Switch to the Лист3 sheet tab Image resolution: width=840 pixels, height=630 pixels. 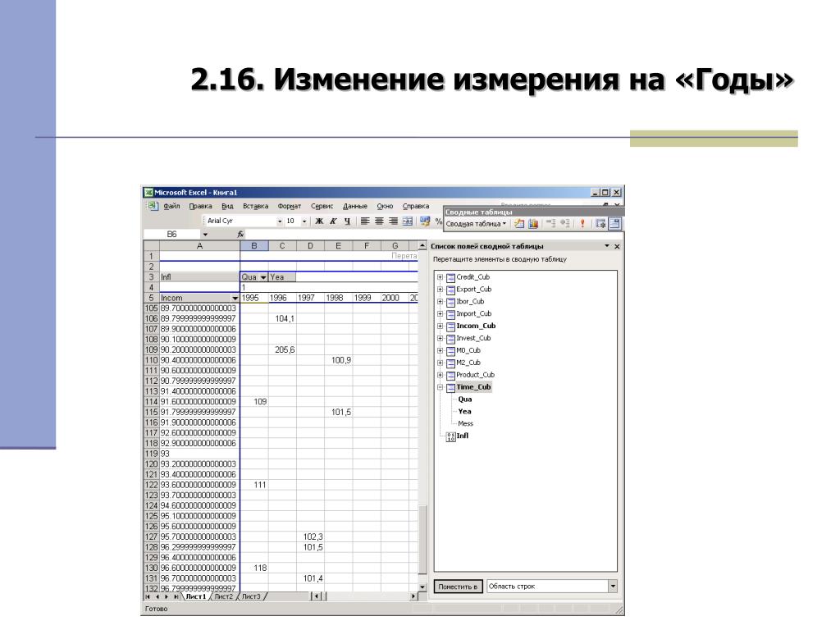pyautogui.click(x=251, y=596)
